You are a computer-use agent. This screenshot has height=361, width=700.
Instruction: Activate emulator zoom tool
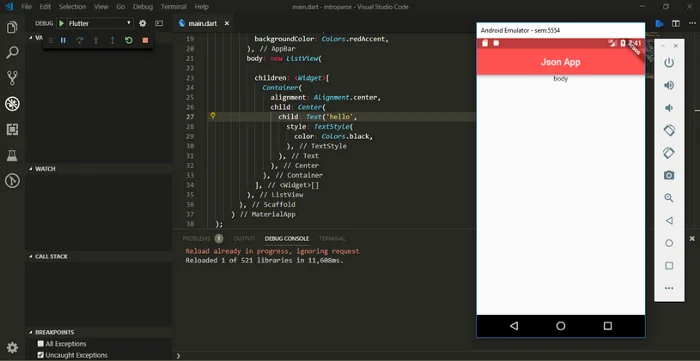click(x=669, y=198)
